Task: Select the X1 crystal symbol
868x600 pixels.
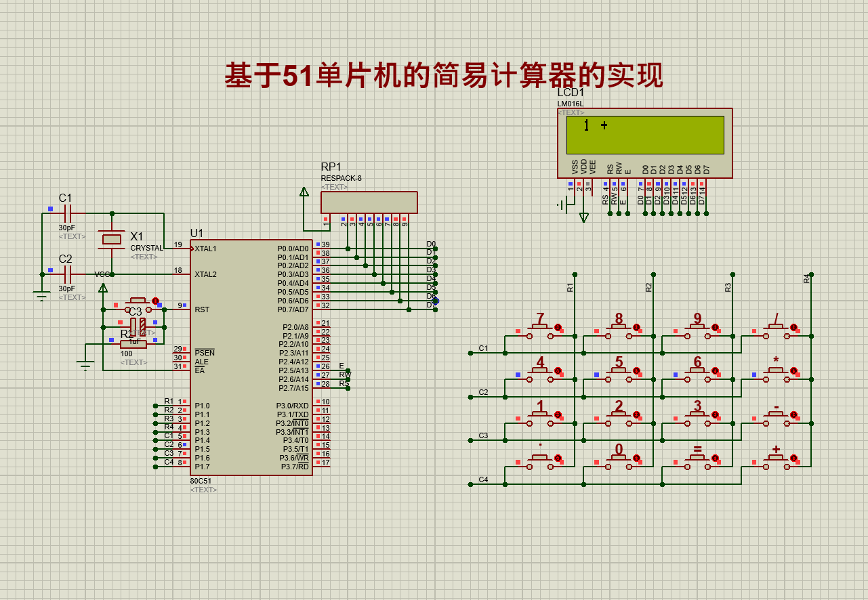Action: (112, 238)
